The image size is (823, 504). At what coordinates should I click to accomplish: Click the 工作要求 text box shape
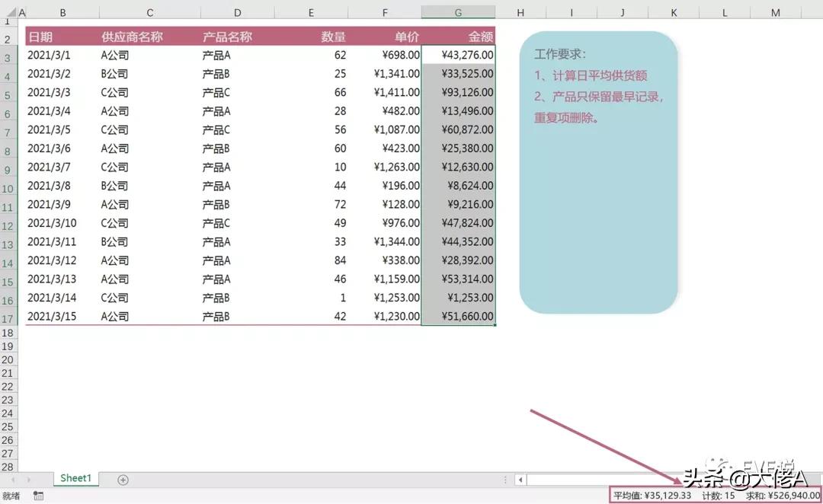[x=598, y=173]
